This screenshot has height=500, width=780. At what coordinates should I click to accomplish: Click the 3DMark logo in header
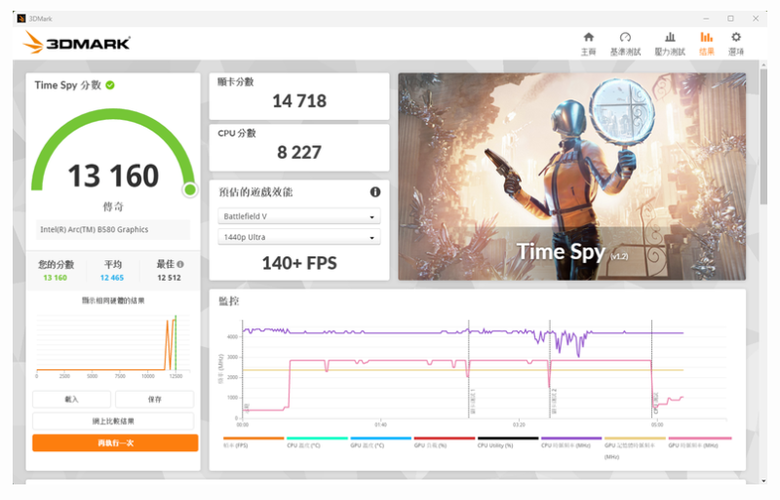[77, 43]
